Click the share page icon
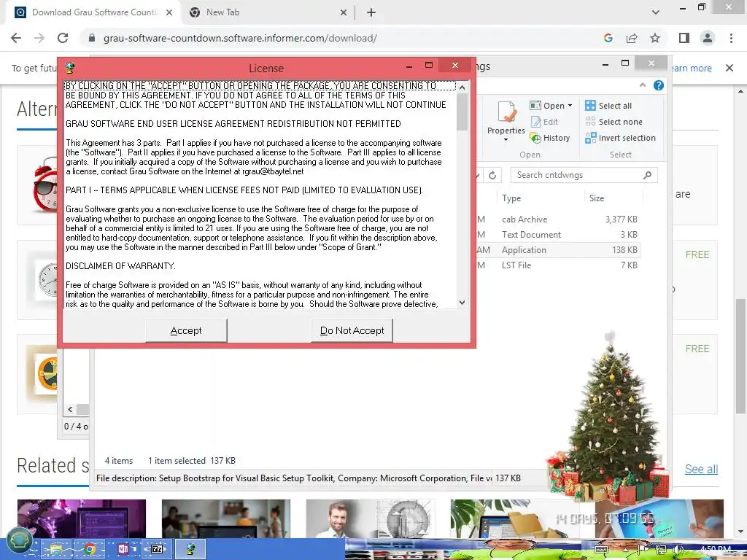This screenshot has height=560, width=747. click(x=632, y=38)
